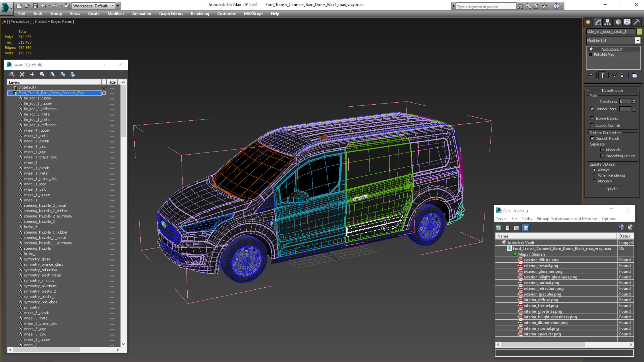Click Tree View icon in Asset Tracking
The height and width of the screenshot is (362, 644).
click(x=517, y=228)
